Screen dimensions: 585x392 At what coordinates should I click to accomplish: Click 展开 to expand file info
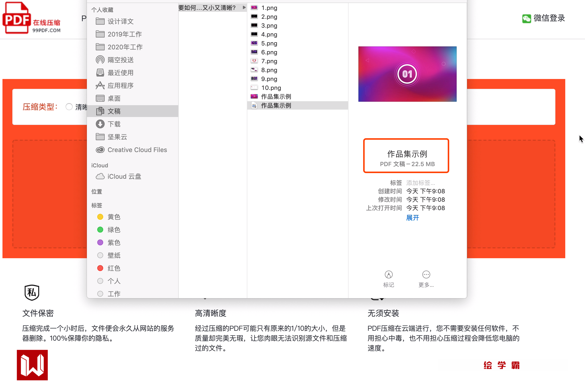pos(412,218)
